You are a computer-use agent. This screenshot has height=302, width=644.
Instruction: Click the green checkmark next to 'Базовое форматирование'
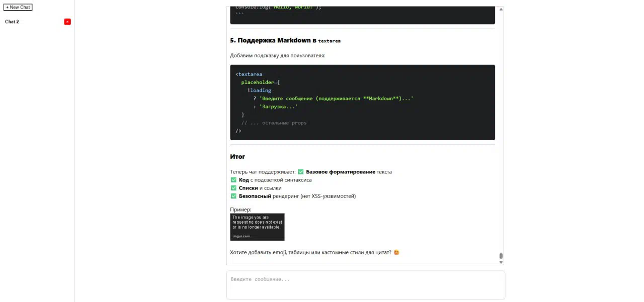coord(300,172)
